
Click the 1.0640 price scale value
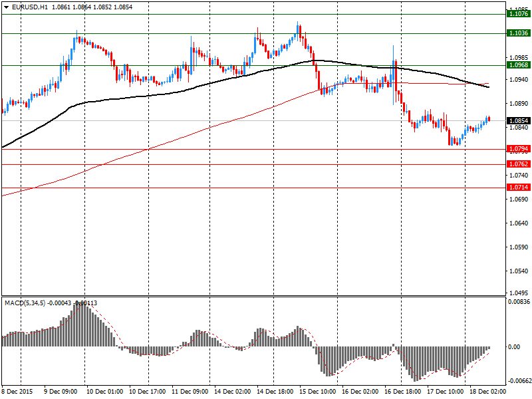pos(519,223)
